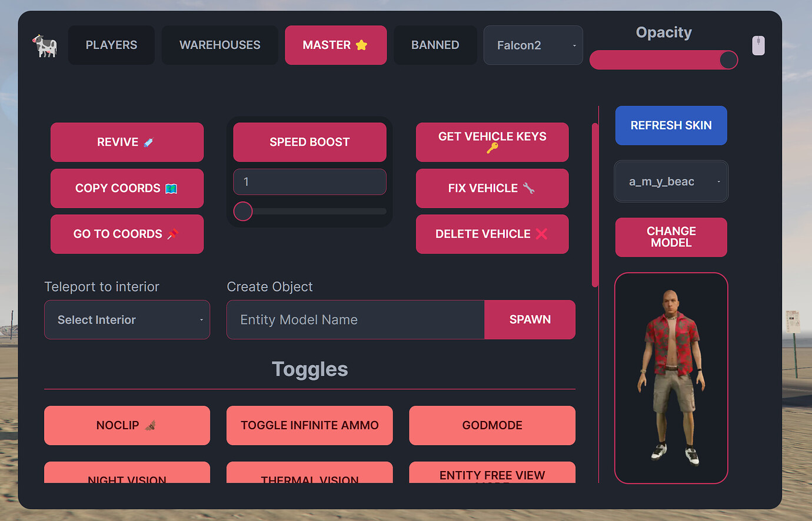Switch to the PLAYERS tab
Viewport: 812px width, 521px height.
click(x=111, y=45)
